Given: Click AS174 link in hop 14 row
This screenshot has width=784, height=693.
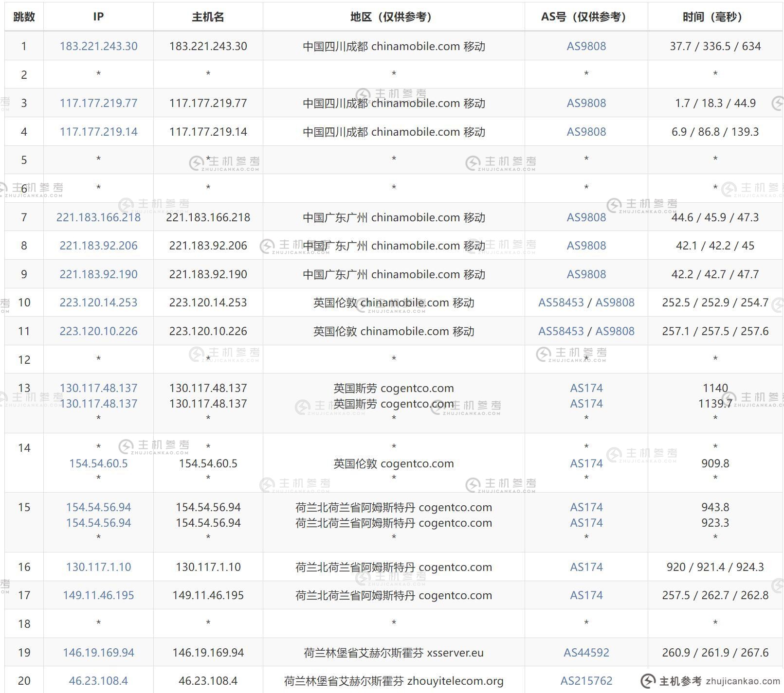Looking at the screenshot, I should (x=586, y=463).
